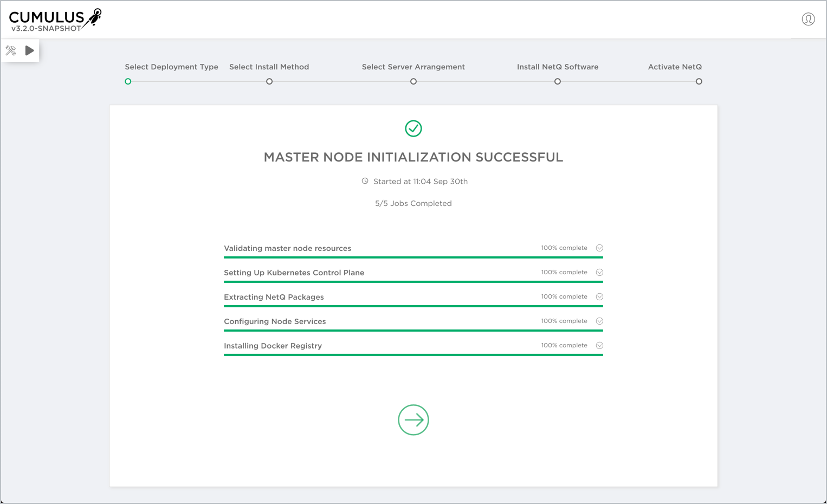Go to Activate NetQ step label
Image resolution: width=827 pixels, height=504 pixels.
[x=675, y=67]
